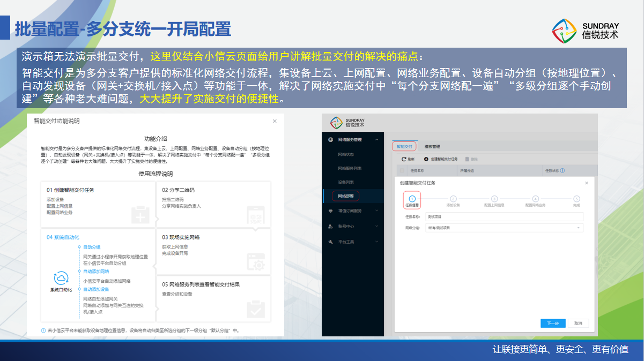Close the 创建智能交付任务 dialog
Screen dimensions: 644x361
pyautogui.click(x=586, y=183)
